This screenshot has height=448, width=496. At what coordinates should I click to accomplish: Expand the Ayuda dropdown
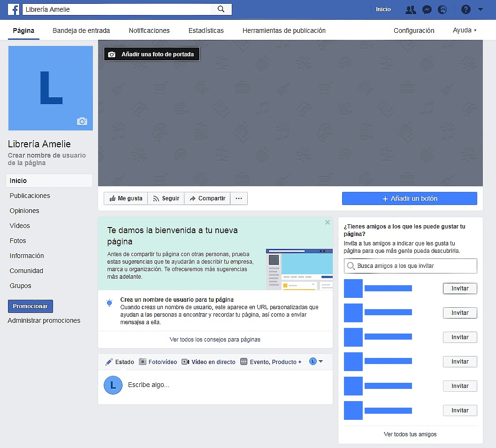[465, 30]
